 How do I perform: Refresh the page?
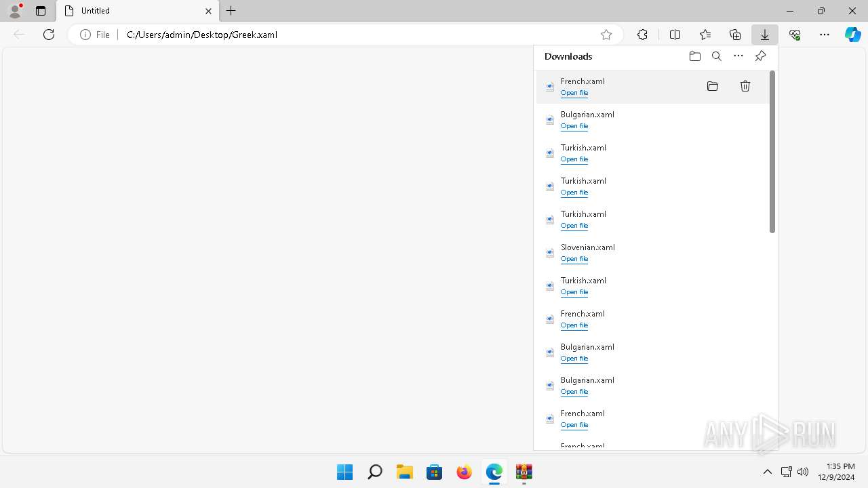click(49, 35)
